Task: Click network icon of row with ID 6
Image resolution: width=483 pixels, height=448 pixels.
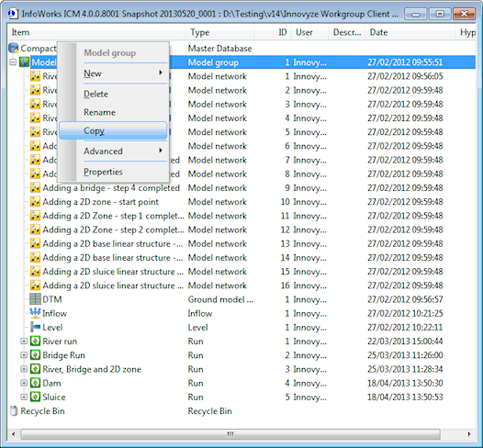Action: pos(35,146)
